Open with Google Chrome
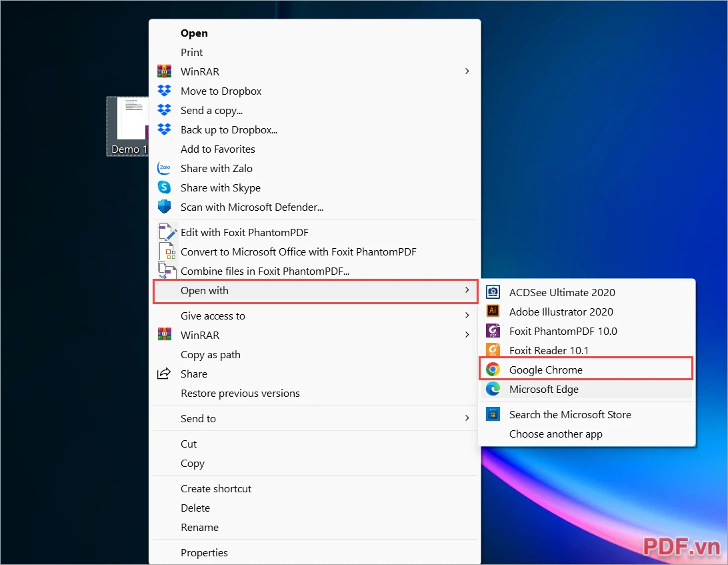The height and width of the screenshot is (565, 728). [x=587, y=370]
